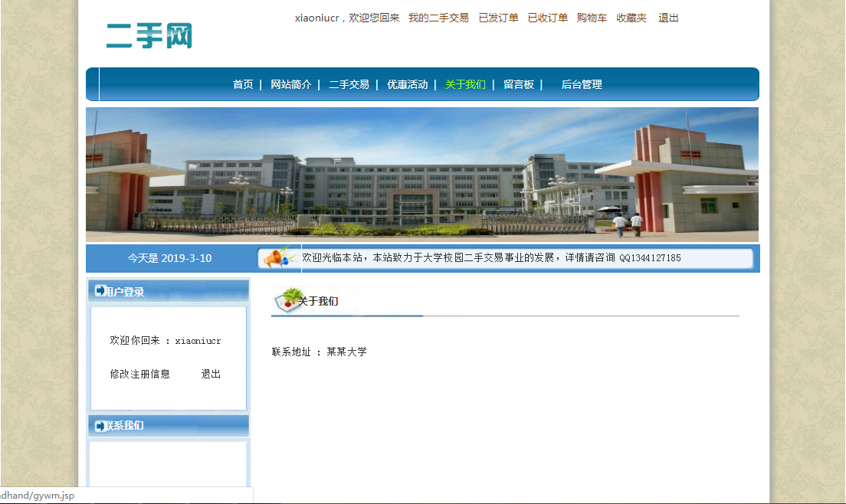Go to 购物车 shopping cart
This screenshot has width=846, height=504.
point(592,18)
